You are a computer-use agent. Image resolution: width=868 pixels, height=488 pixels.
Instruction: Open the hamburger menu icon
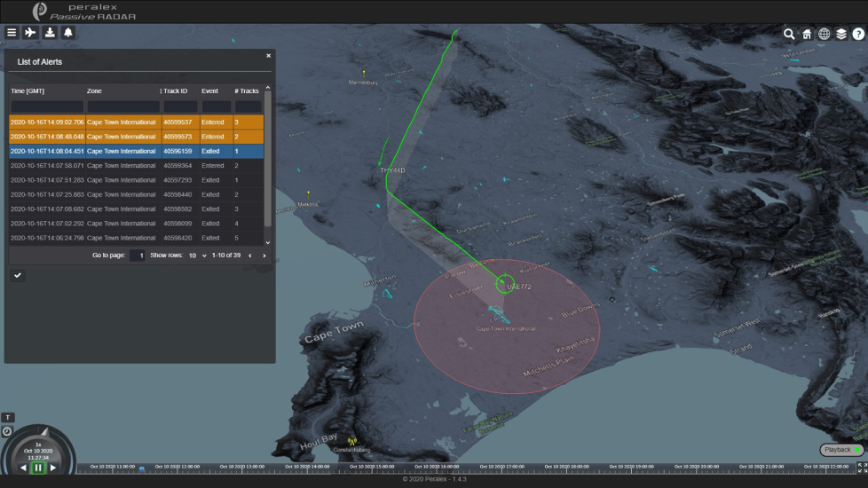(x=12, y=33)
